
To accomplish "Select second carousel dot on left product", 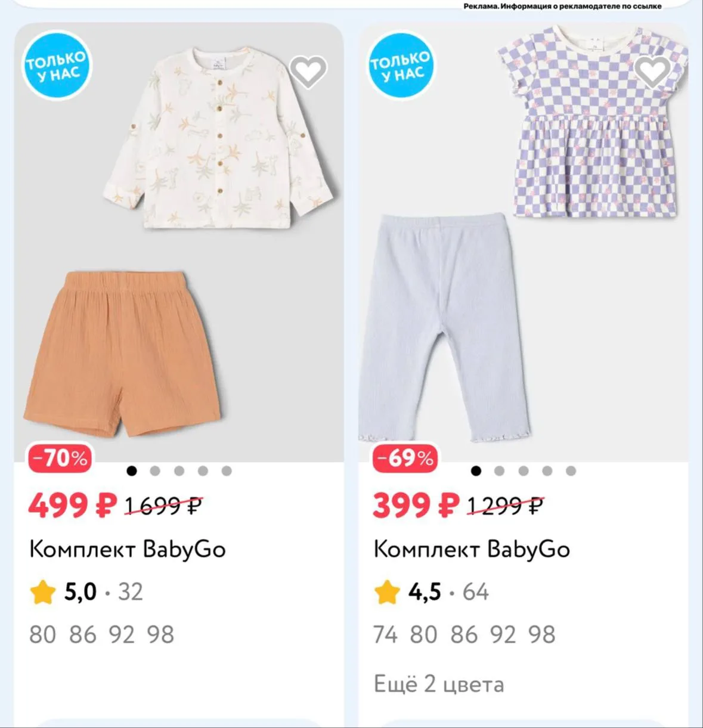I will (x=155, y=471).
